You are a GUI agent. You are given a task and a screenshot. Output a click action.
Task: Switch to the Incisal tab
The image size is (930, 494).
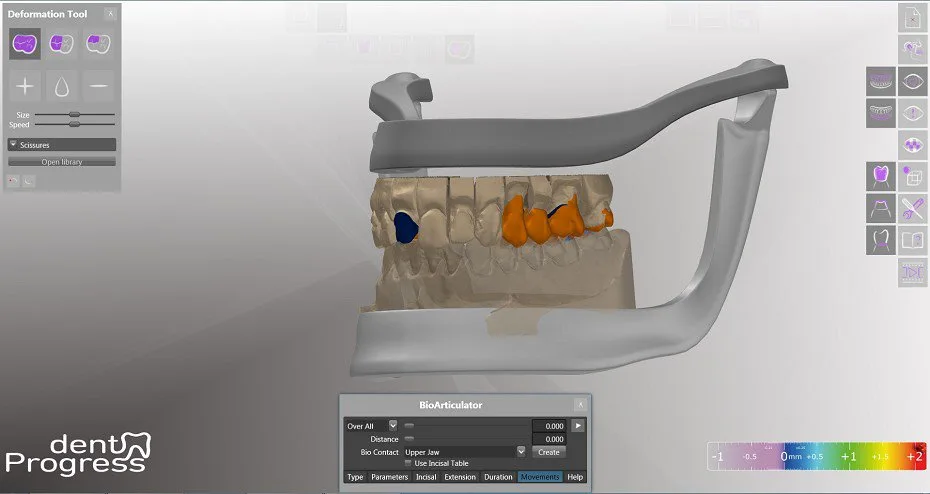tap(426, 477)
